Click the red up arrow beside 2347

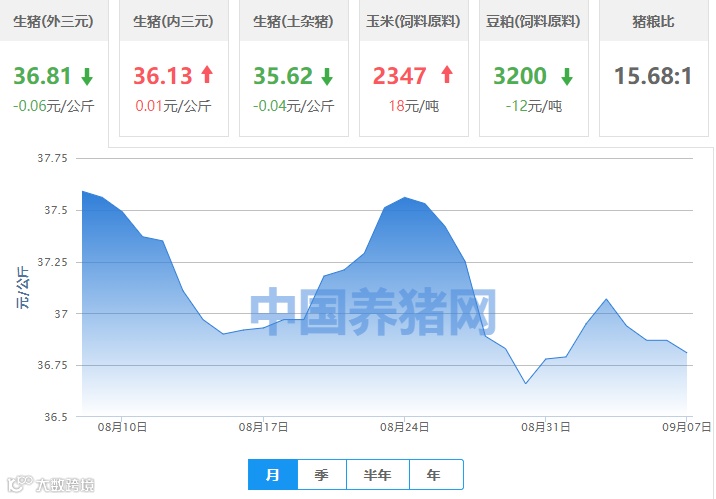pyautogui.click(x=447, y=74)
